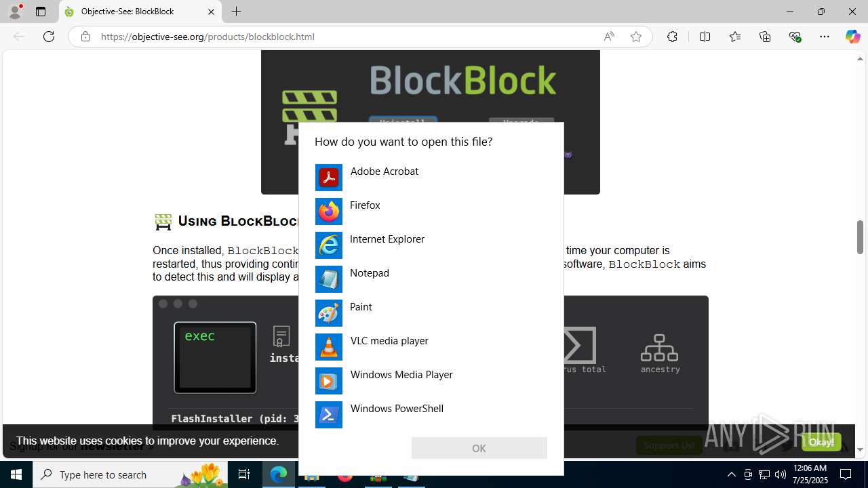Open the volume control in system tray
Viewport: 868px width, 488px height.
click(780, 474)
